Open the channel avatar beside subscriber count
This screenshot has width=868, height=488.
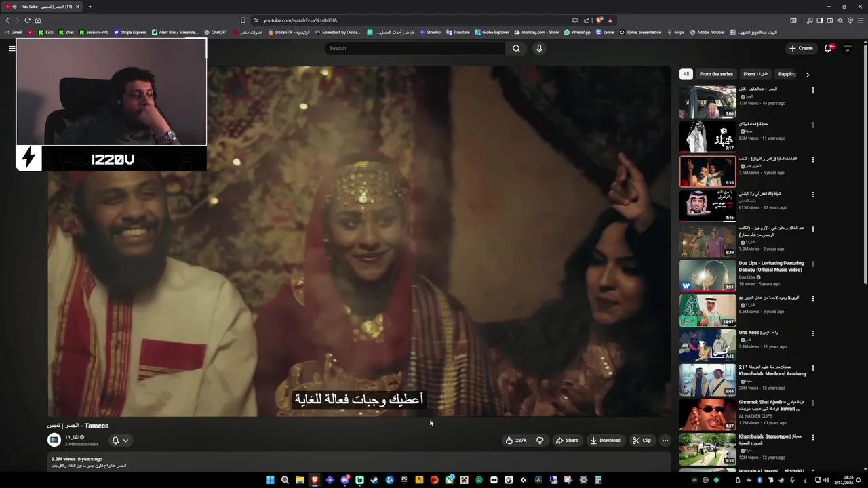coord(54,440)
